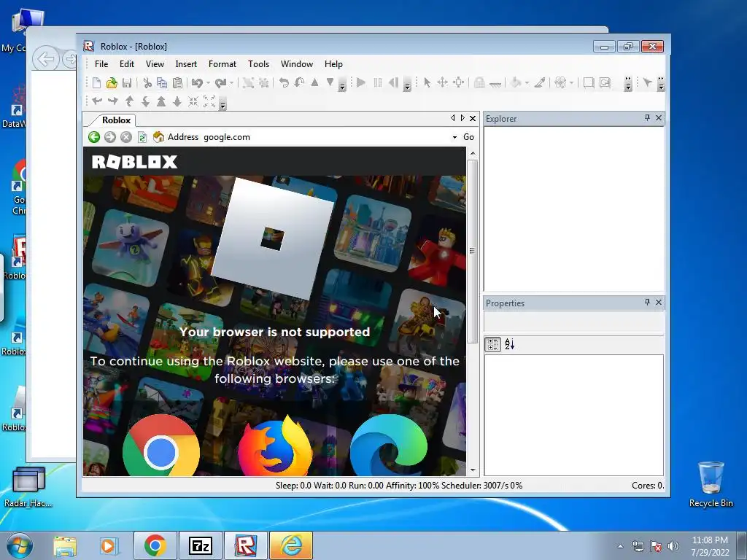Click the Go button beside address
Viewport: 747px width, 560px height.
469,137
